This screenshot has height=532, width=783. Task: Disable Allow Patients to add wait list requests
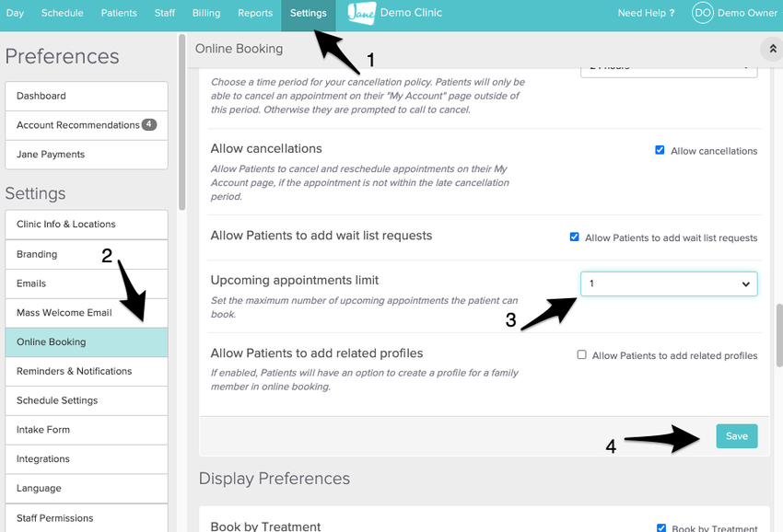pos(575,237)
